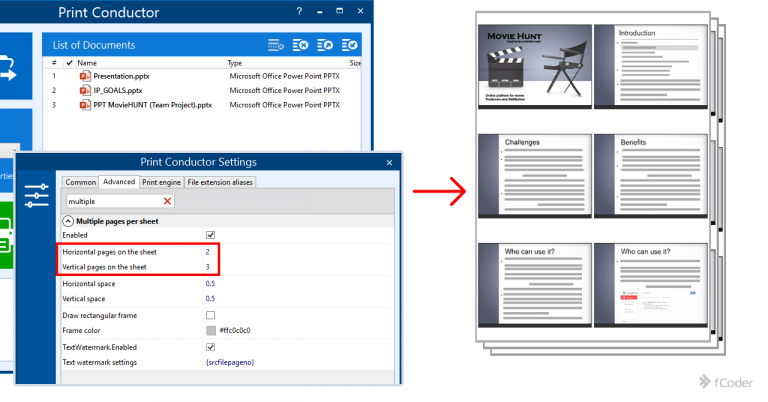Click the Vertical pages on the sheet label
This screenshot has width=768, height=402.
point(104,267)
